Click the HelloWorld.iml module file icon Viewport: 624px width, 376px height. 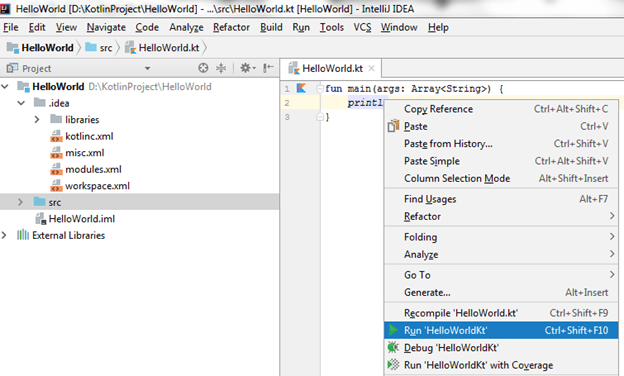[40, 219]
